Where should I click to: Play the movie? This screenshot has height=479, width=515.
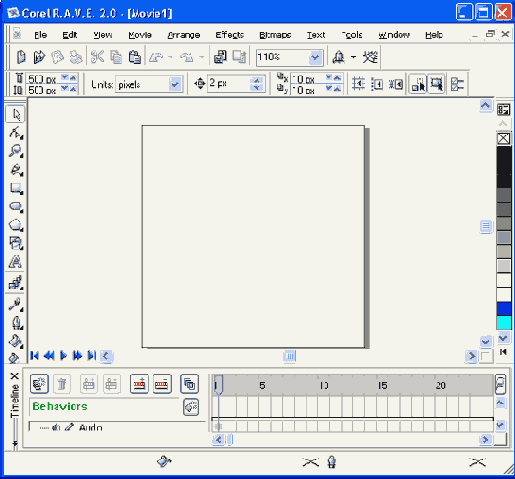[63, 356]
